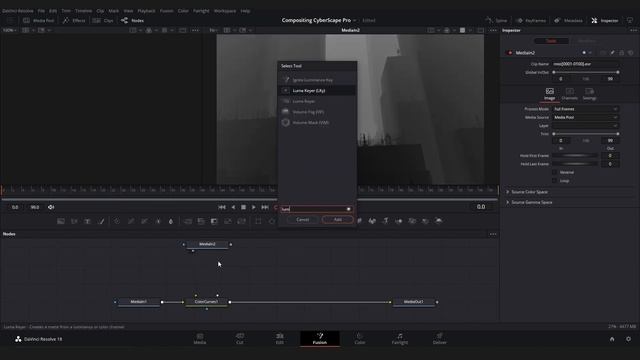This screenshot has height=360, width=640.
Task: Add the Brightness Contrast tool from the toolbar
Action: pos(158,221)
